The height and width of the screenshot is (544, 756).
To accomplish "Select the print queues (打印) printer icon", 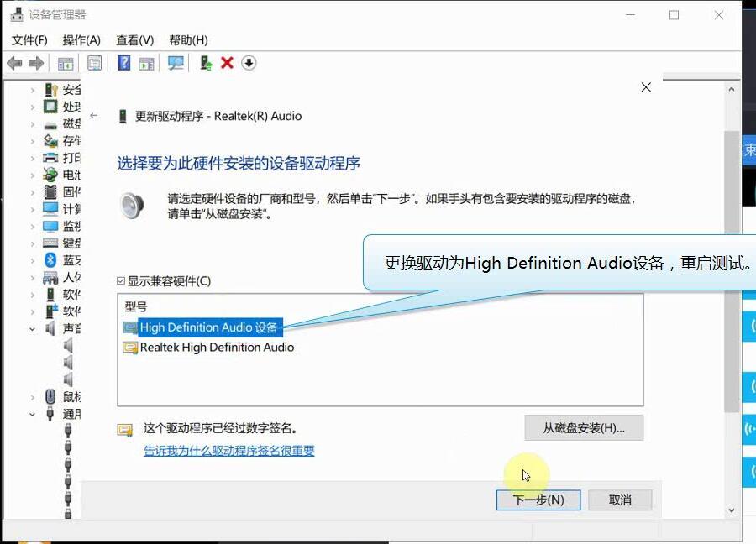I will click(x=50, y=158).
